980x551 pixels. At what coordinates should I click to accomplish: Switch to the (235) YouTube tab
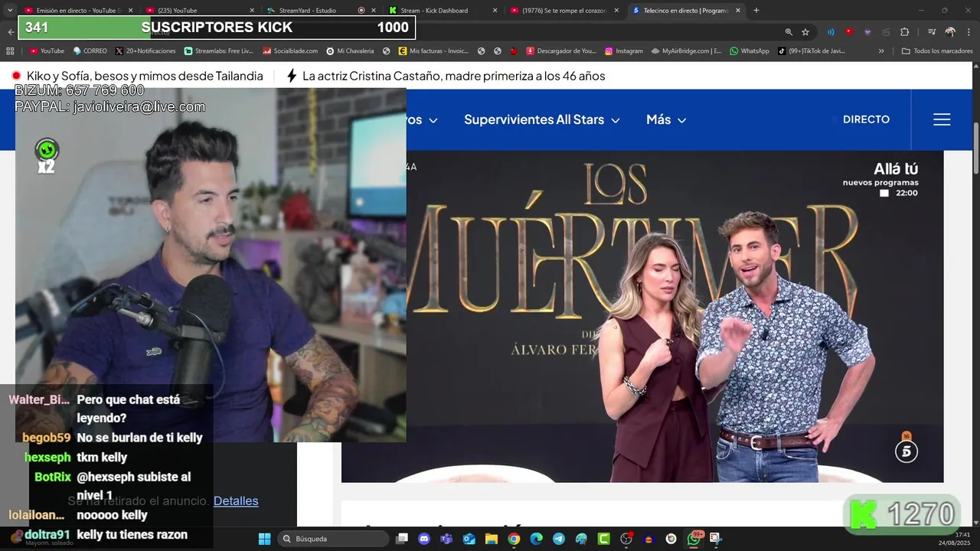click(199, 11)
